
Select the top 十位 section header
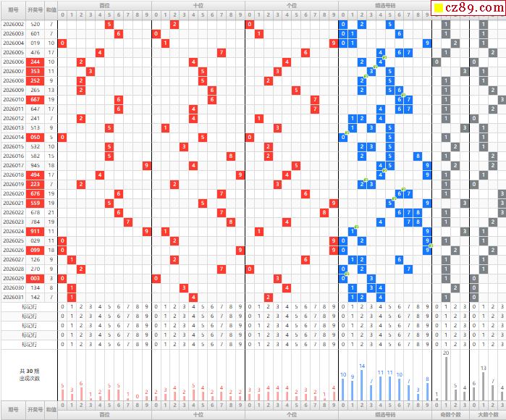point(198,4)
